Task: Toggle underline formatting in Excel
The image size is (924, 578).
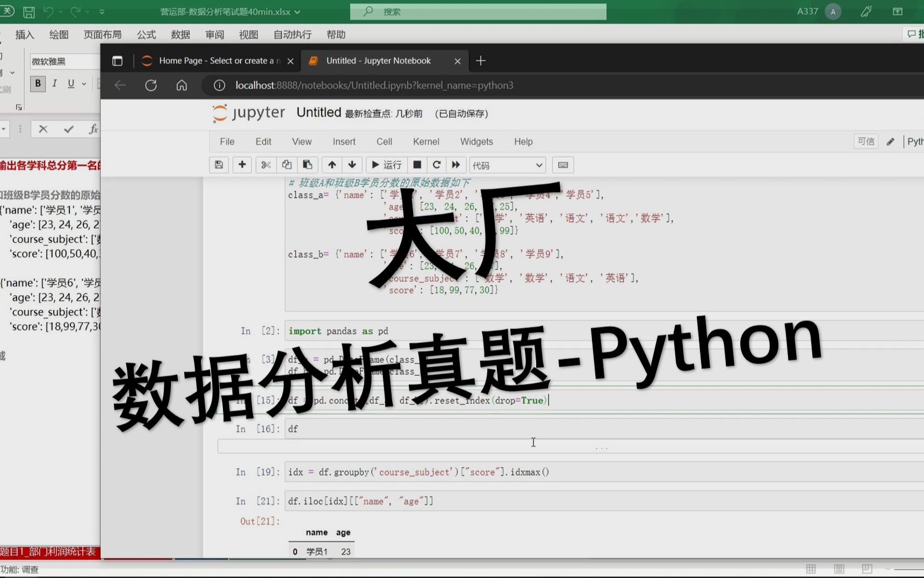Action: tap(71, 83)
